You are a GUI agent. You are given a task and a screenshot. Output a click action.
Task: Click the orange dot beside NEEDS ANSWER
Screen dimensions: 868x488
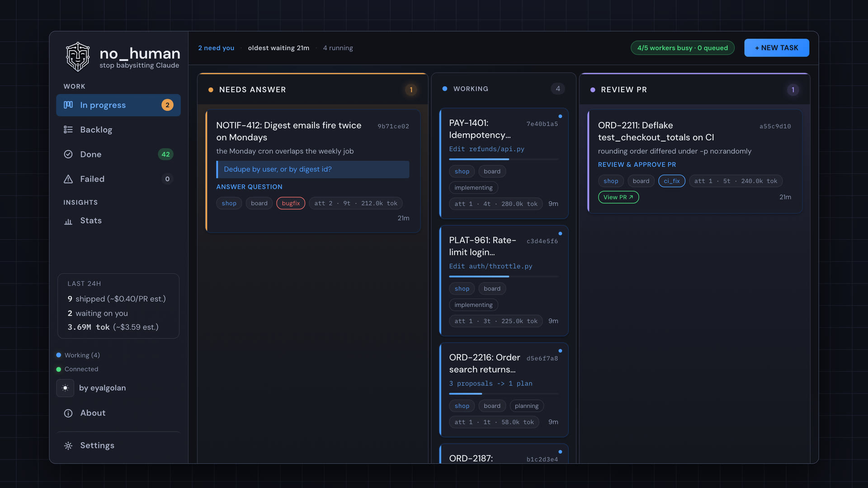[x=211, y=89]
